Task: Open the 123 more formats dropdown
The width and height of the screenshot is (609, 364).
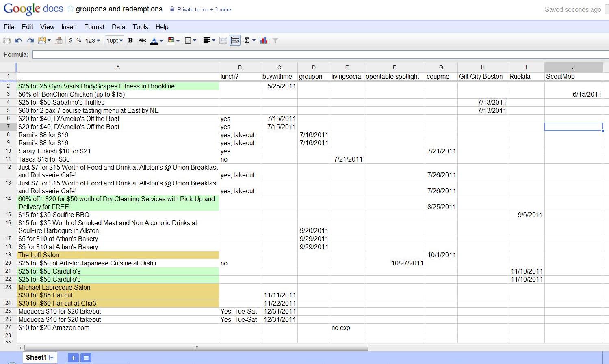Action: tap(93, 41)
